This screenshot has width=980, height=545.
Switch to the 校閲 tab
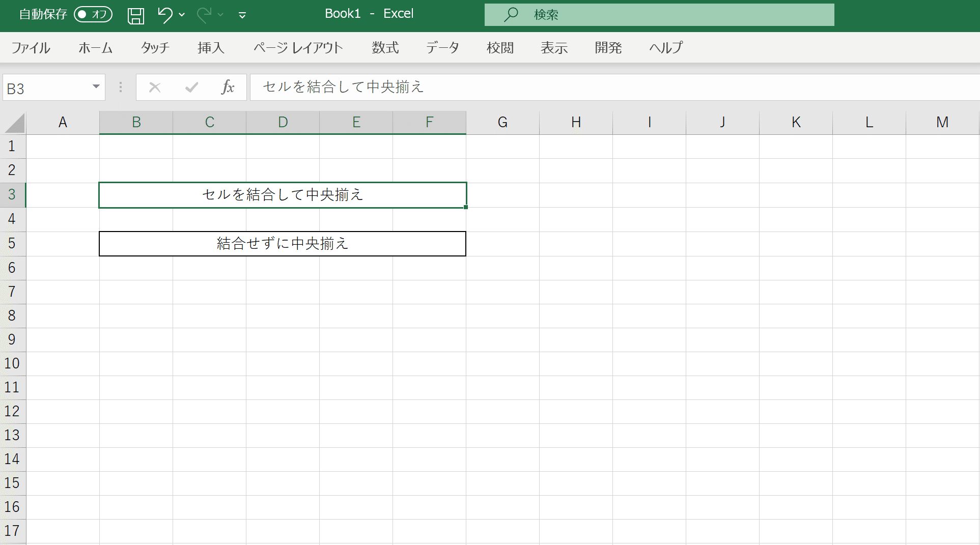(500, 48)
